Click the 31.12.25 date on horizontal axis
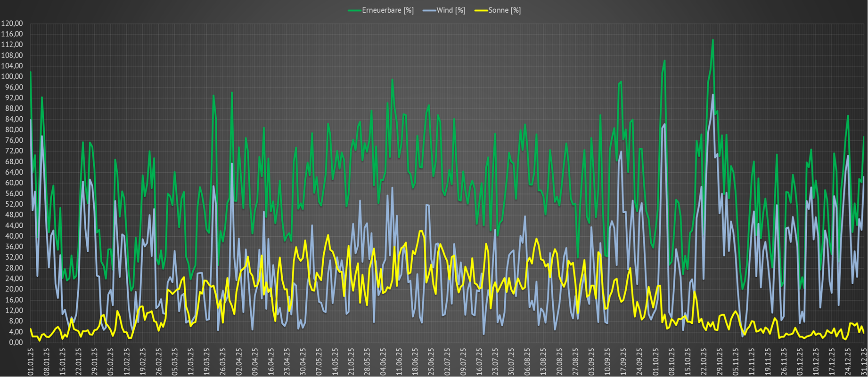 (x=863, y=361)
